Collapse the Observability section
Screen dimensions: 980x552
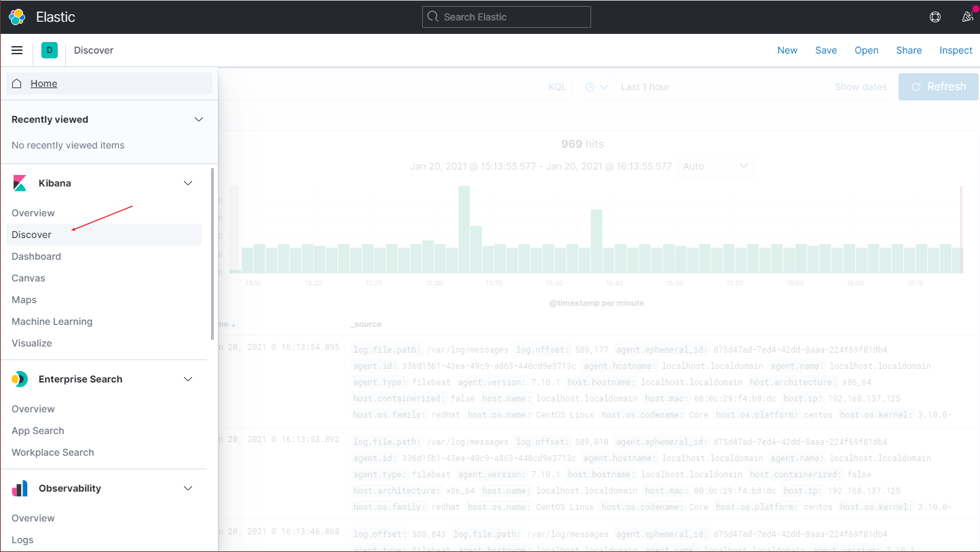tap(188, 488)
